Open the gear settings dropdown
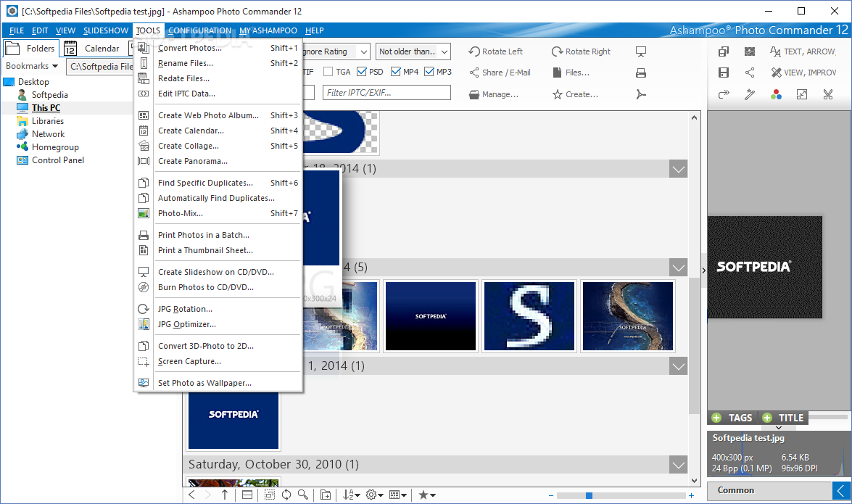 375,495
